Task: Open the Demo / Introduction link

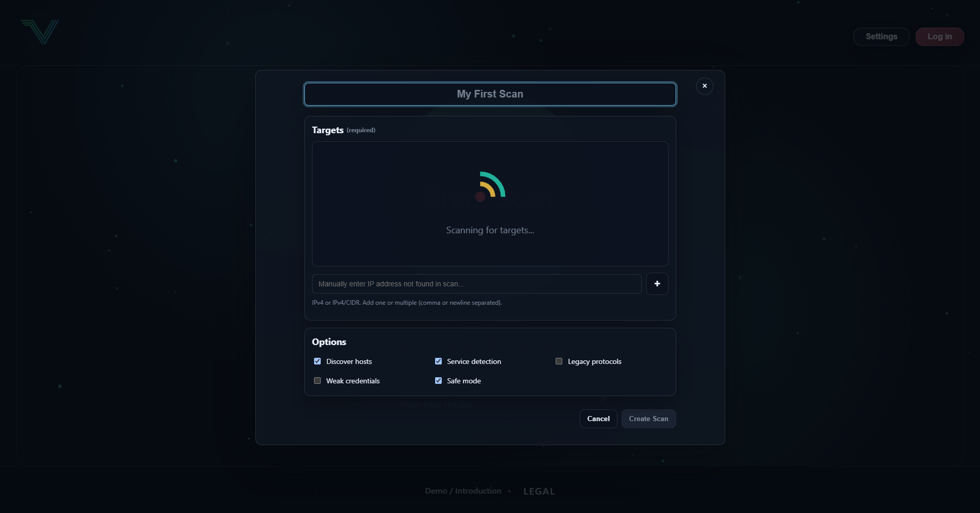Action: tap(463, 491)
